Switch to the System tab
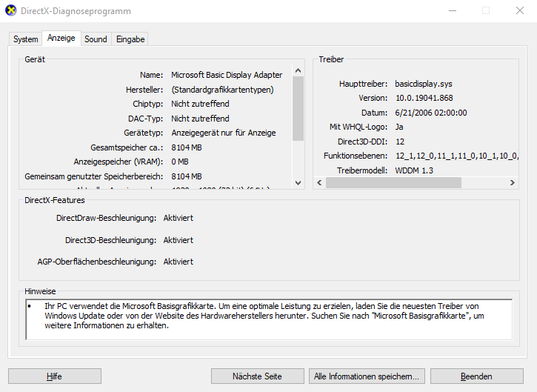 click(x=26, y=39)
